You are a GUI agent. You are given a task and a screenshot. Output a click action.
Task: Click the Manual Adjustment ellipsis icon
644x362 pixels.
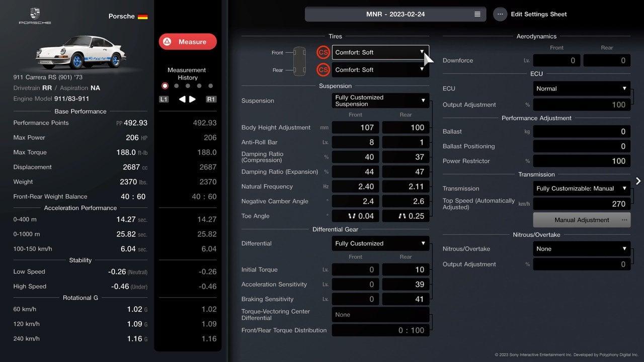pos(624,220)
